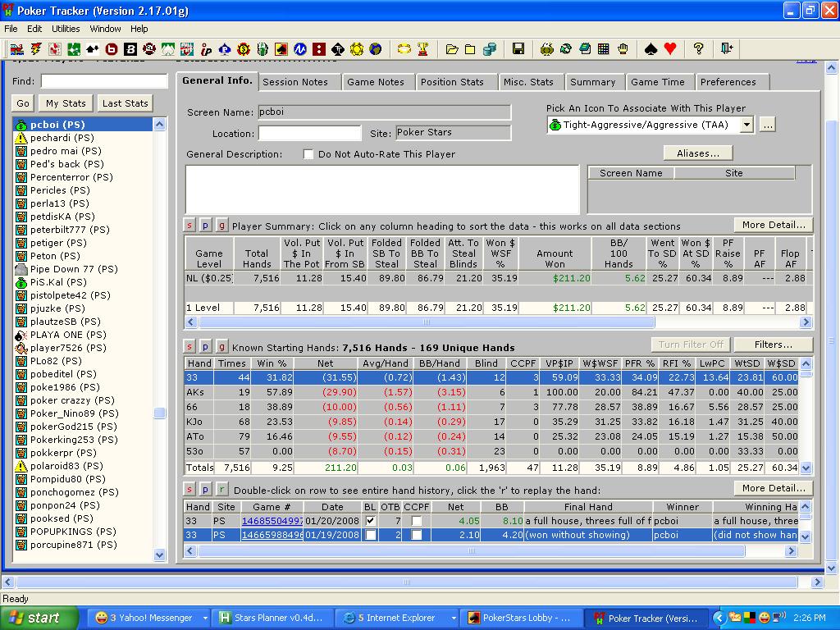This screenshot has height=630, width=840.
Task: Click the player list vertical scrollbar thumb
Action: (x=159, y=413)
